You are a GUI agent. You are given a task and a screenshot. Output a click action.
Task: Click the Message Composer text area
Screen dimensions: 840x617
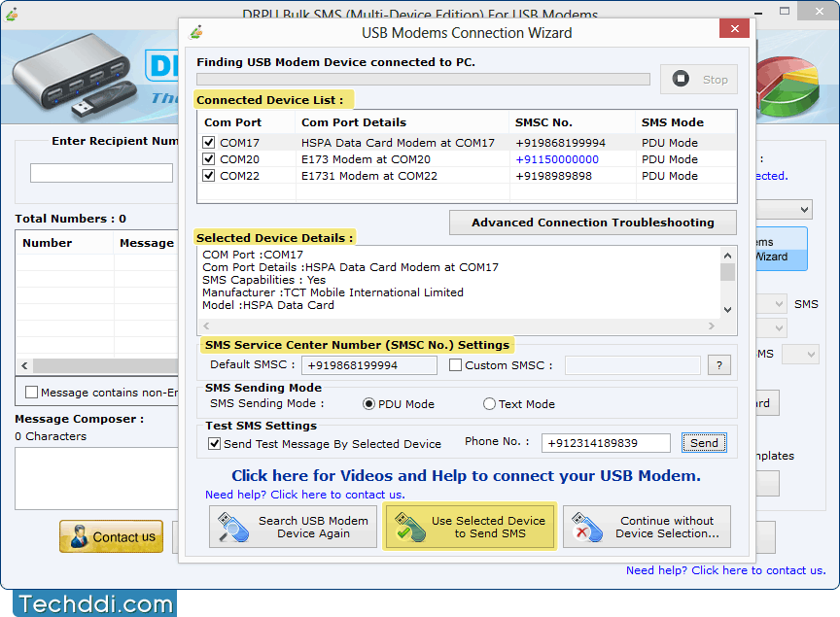(x=97, y=478)
